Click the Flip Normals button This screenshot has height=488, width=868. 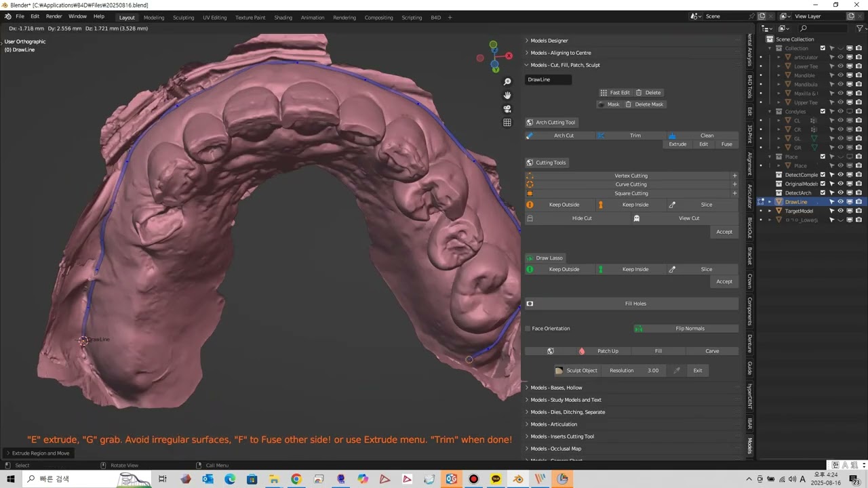click(685, 329)
